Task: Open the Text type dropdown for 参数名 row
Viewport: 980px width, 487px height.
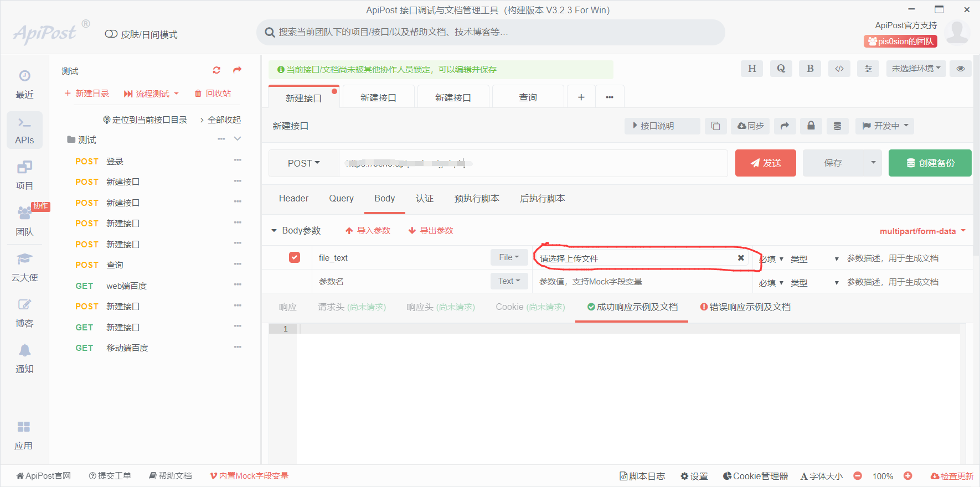Action: [509, 281]
